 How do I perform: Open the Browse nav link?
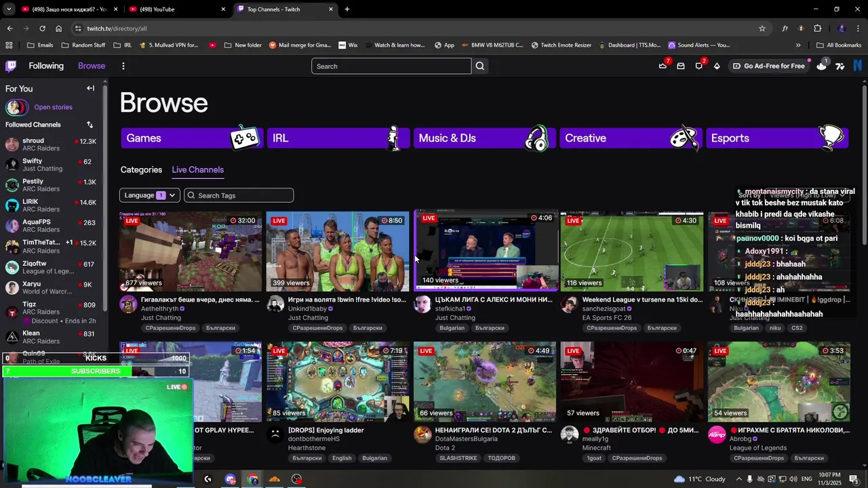coord(92,66)
